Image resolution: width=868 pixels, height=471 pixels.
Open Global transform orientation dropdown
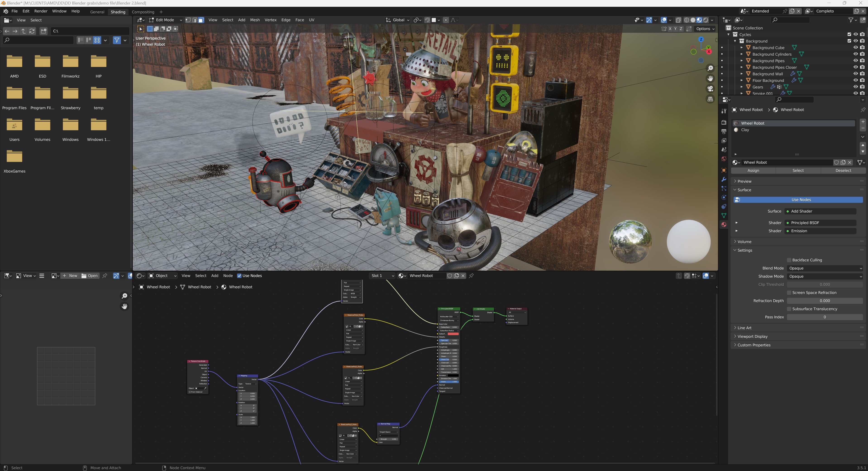tap(398, 20)
